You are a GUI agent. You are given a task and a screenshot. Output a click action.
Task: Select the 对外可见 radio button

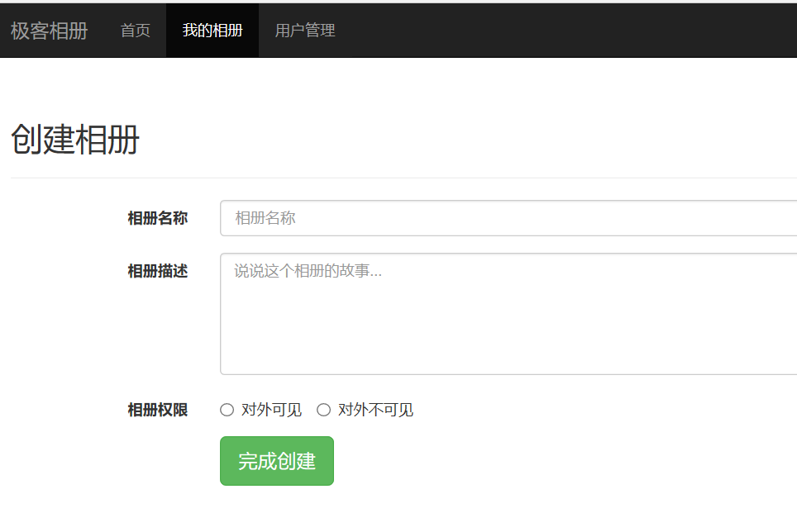coord(227,410)
